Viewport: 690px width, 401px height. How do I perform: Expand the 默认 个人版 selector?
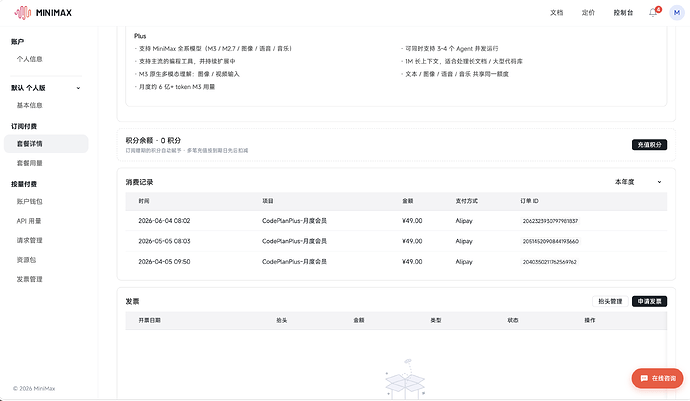[46, 88]
